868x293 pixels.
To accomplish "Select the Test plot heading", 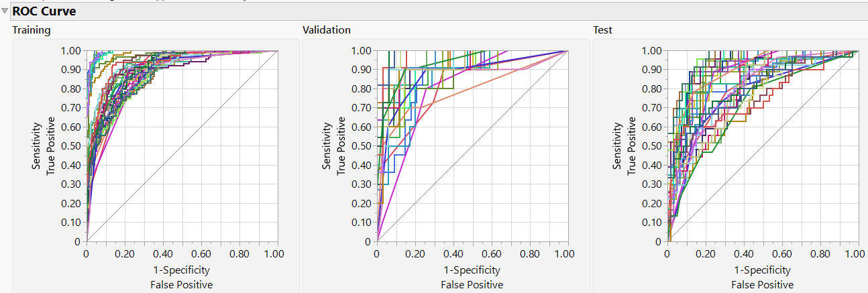I will point(602,30).
